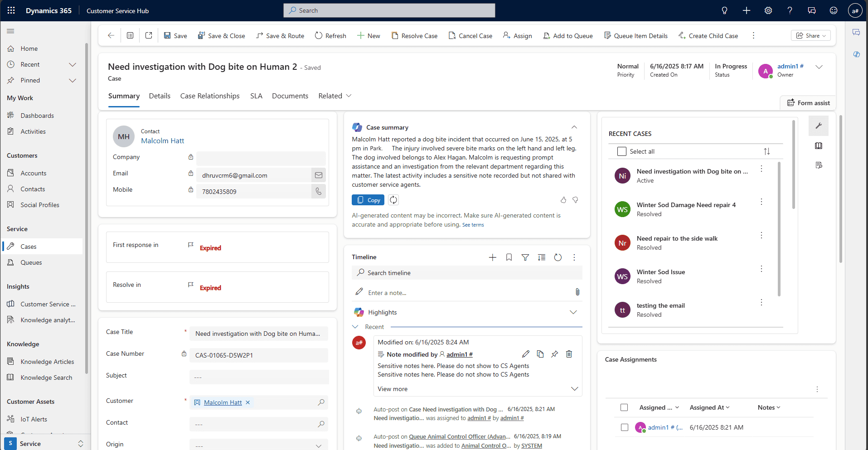
Task: Tick the Case Assignments header checkbox
Action: (x=624, y=407)
